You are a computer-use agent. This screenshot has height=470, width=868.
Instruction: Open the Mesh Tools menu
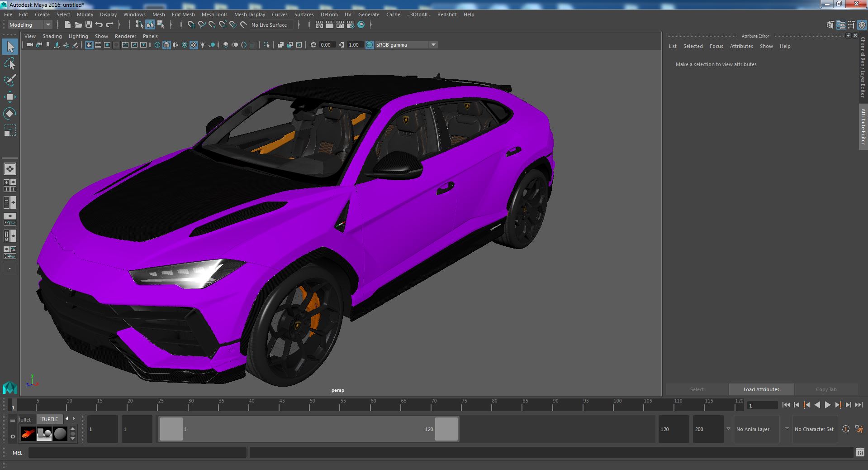pos(214,14)
